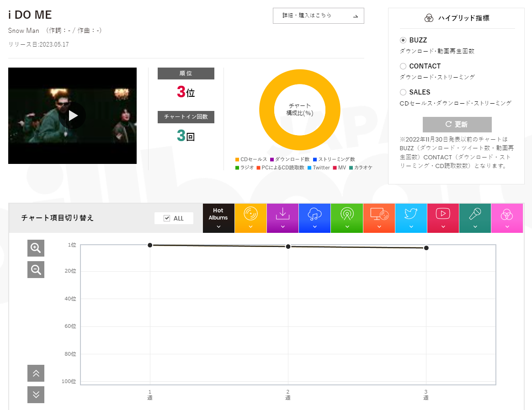Play the i DO ME video
Screen dimensions: 532x410
click(72, 116)
